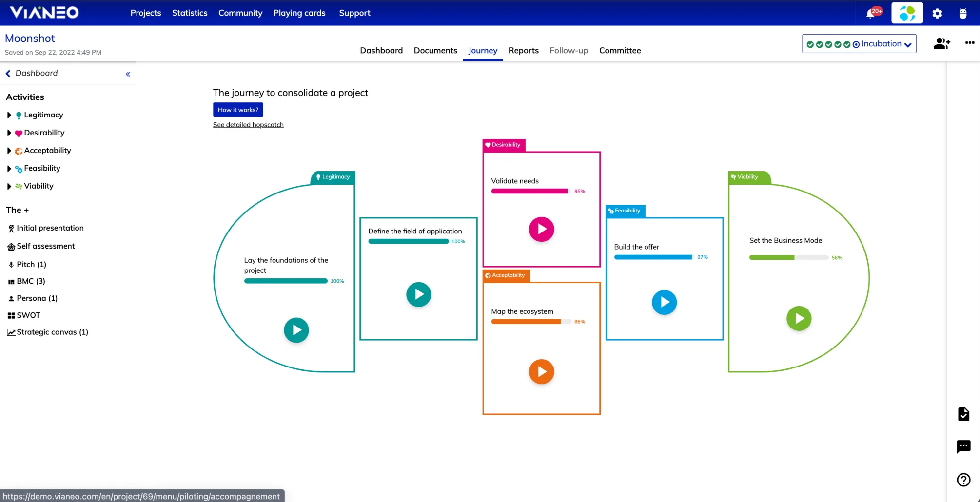The height and width of the screenshot is (502, 980).
Task: Open the help question mark icon
Action: coord(963,480)
